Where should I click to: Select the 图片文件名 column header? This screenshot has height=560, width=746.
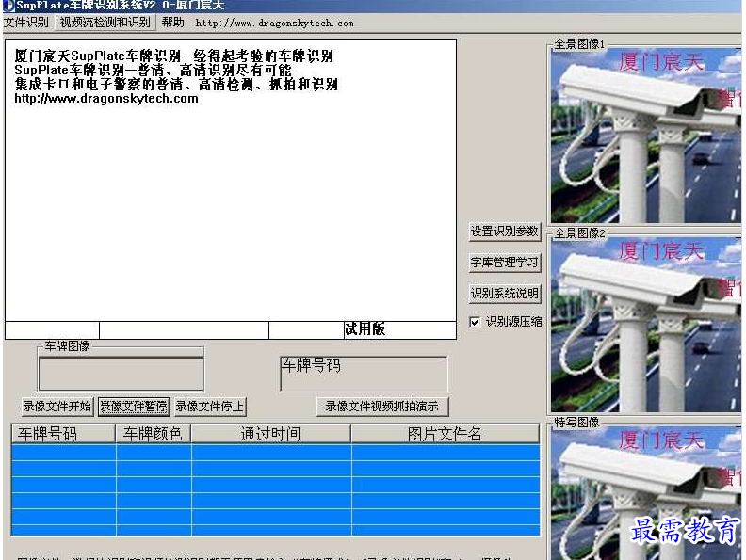(x=445, y=434)
